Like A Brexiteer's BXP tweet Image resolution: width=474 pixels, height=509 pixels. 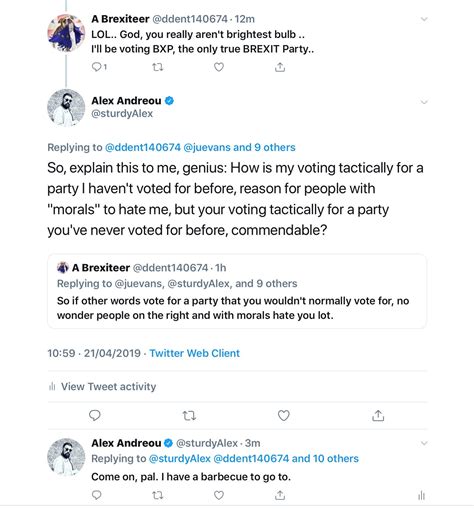(x=219, y=67)
